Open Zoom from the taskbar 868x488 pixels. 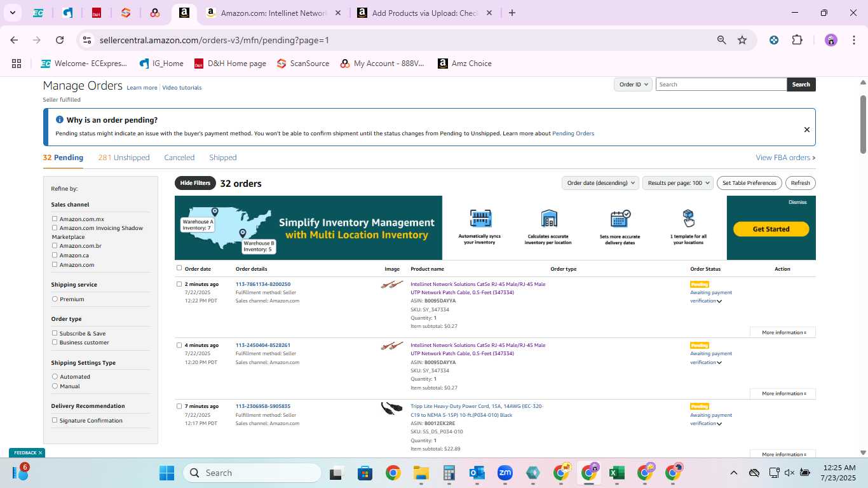point(505,473)
